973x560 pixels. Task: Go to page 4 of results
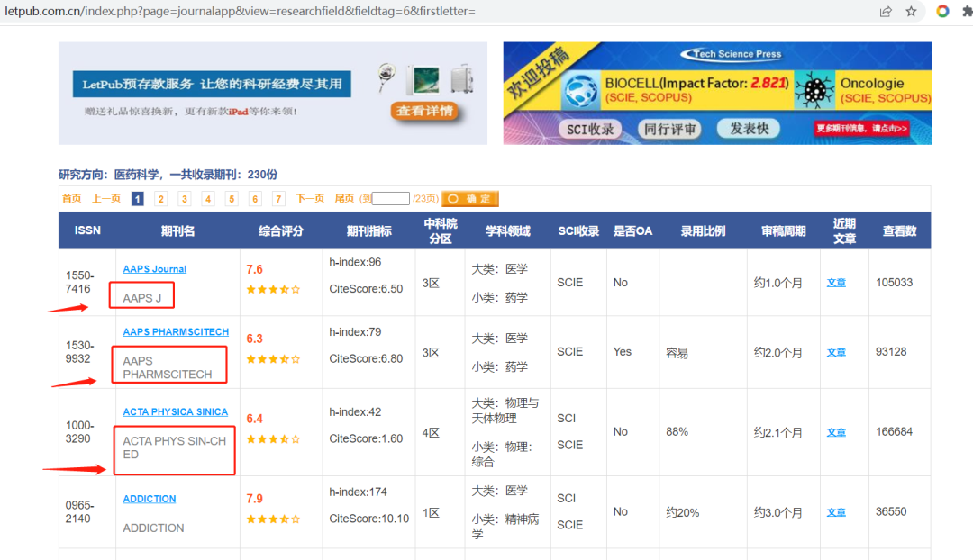point(208,198)
